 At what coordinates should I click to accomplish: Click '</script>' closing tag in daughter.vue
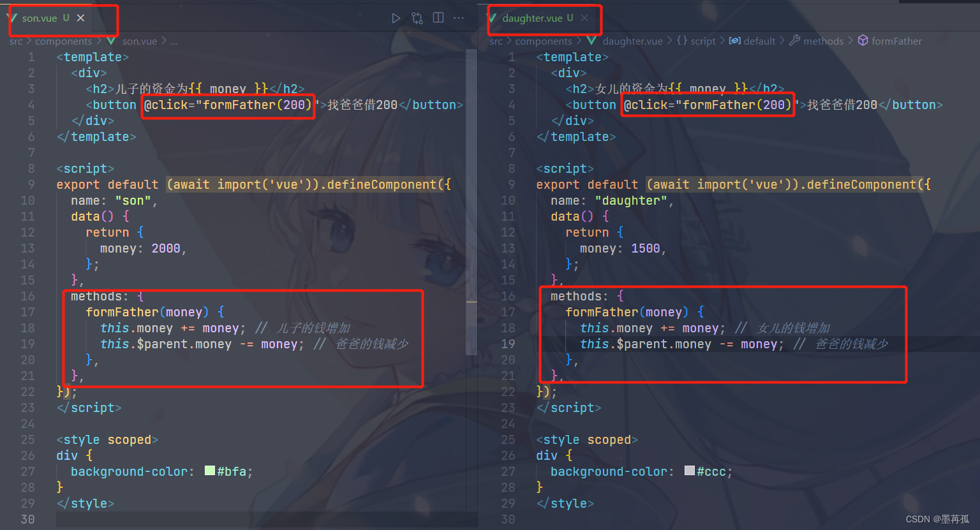[x=568, y=408]
